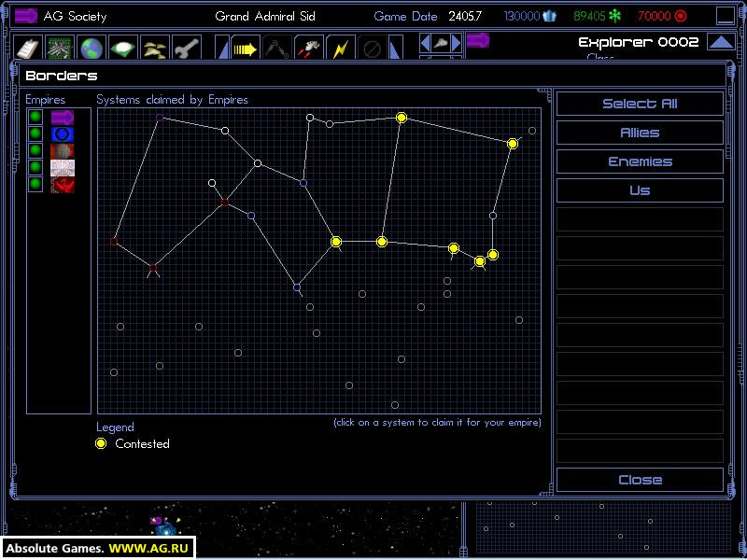Click the small grey ship icon between arrows
This screenshot has width=747, height=560.
pyautogui.click(x=441, y=43)
